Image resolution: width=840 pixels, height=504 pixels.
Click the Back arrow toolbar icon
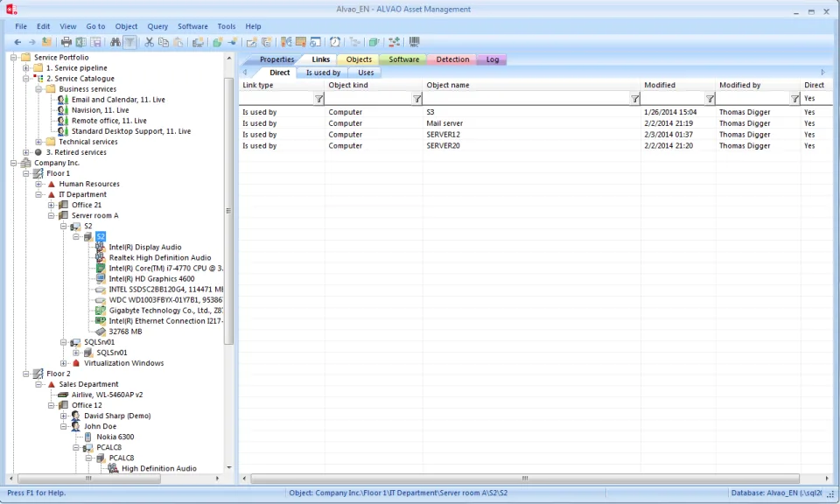[17, 42]
